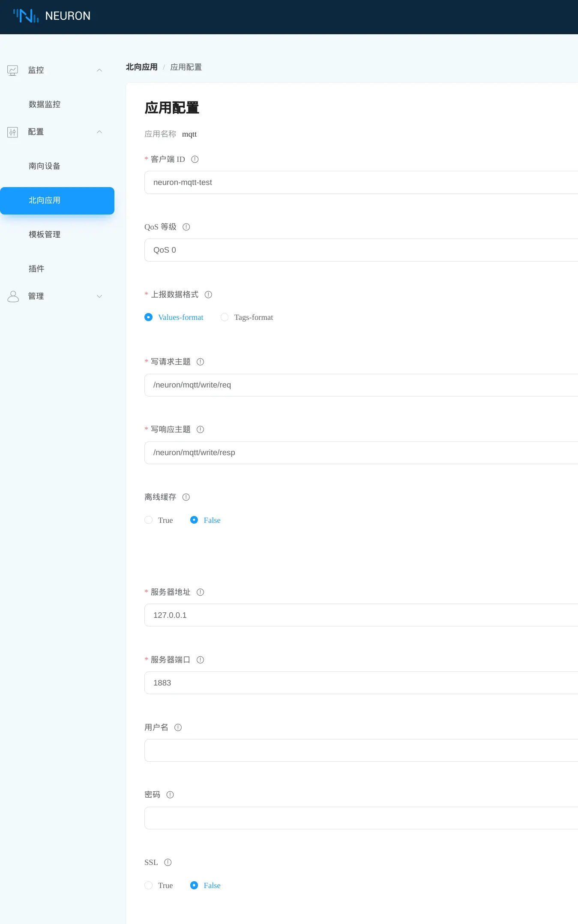Screen dimensions: 578x924
Task: Select Tags-format radio option
Action: click(x=225, y=317)
